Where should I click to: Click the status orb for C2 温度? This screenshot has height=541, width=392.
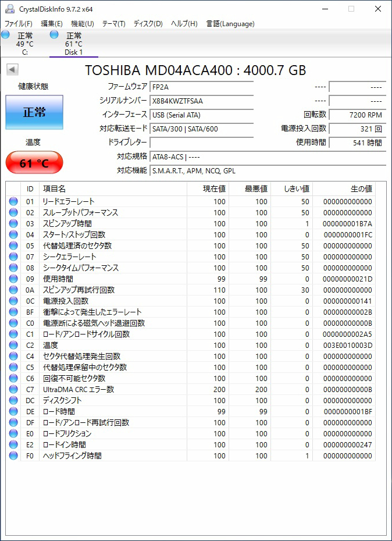tap(13, 345)
